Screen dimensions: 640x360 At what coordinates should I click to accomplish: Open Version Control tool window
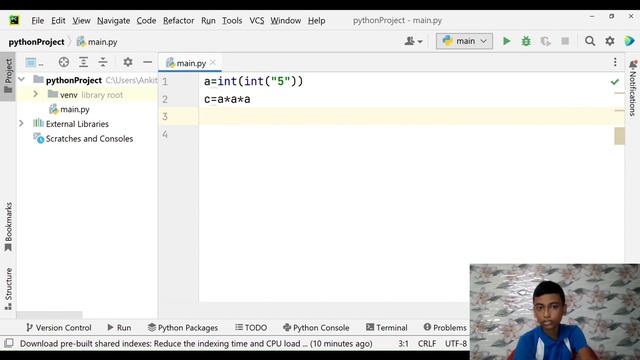click(58, 327)
